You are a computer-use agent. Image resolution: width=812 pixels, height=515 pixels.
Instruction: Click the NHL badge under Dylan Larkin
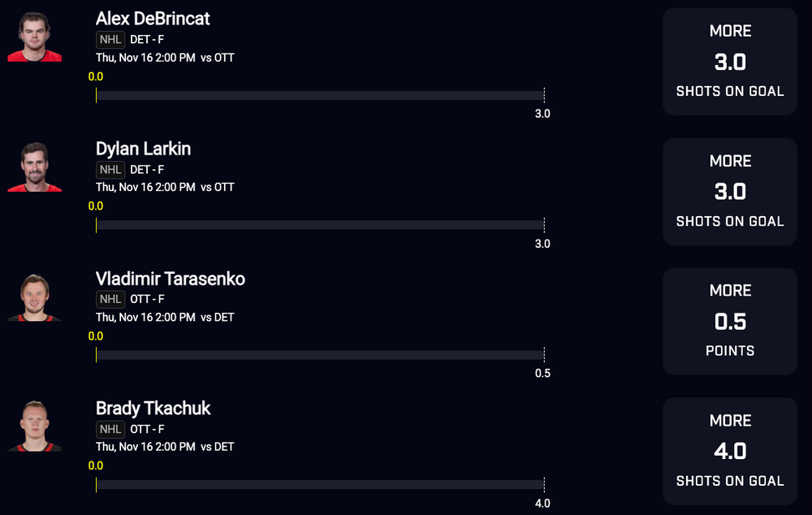110,170
